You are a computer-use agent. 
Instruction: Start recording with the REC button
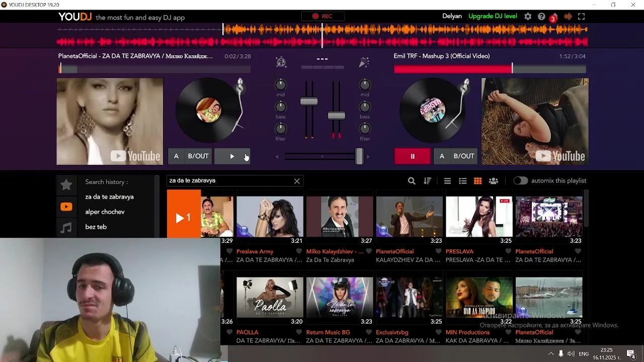[x=322, y=16]
